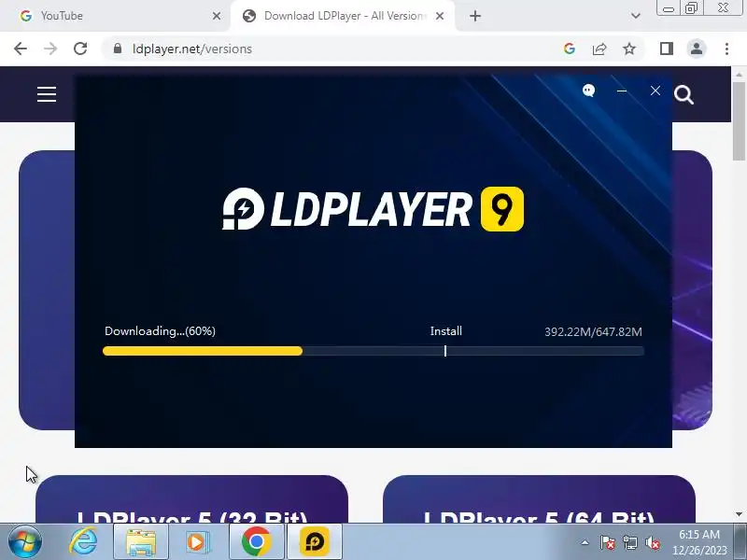Bookmark this page with the star icon

[629, 49]
